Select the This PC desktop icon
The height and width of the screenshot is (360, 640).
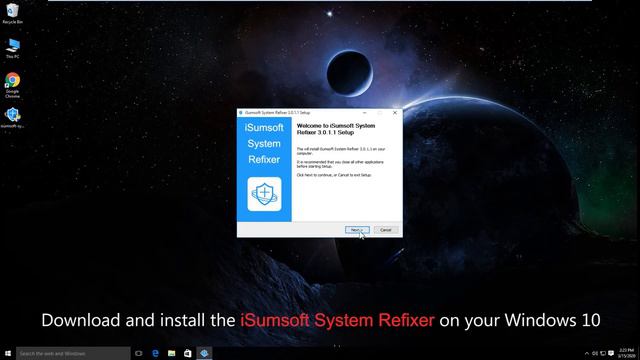pos(13,48)
